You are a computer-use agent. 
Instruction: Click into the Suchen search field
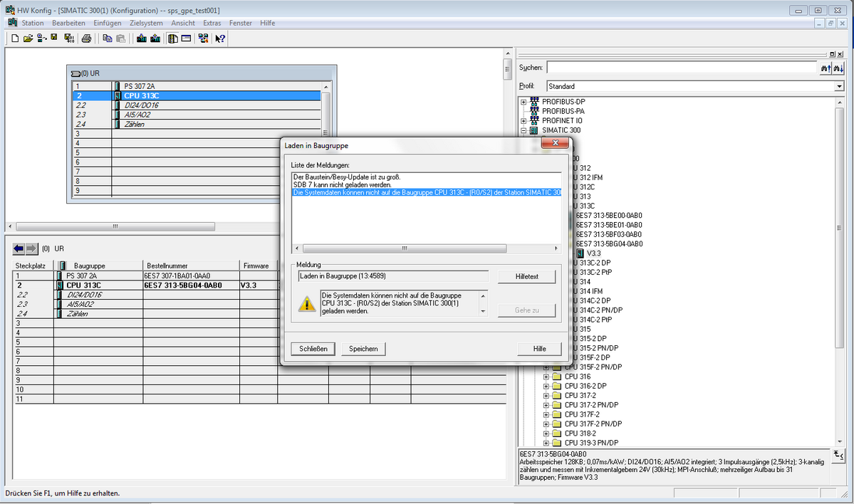coord(682,68)
